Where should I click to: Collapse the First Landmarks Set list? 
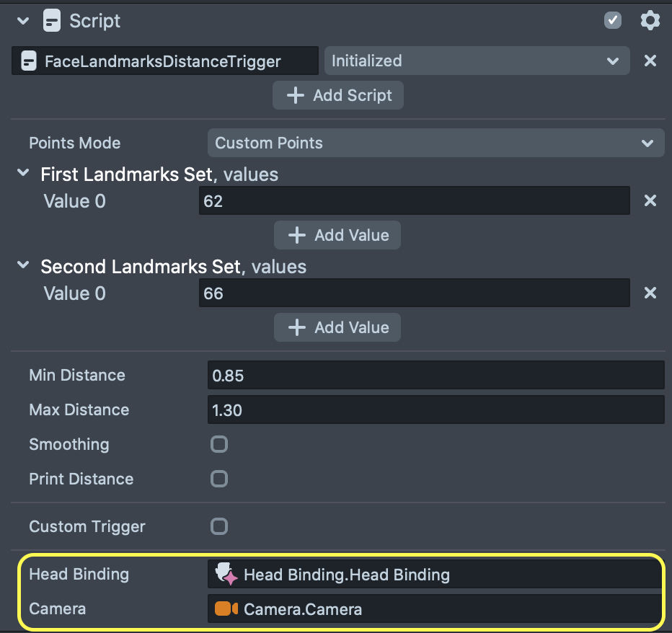point(24,174)
